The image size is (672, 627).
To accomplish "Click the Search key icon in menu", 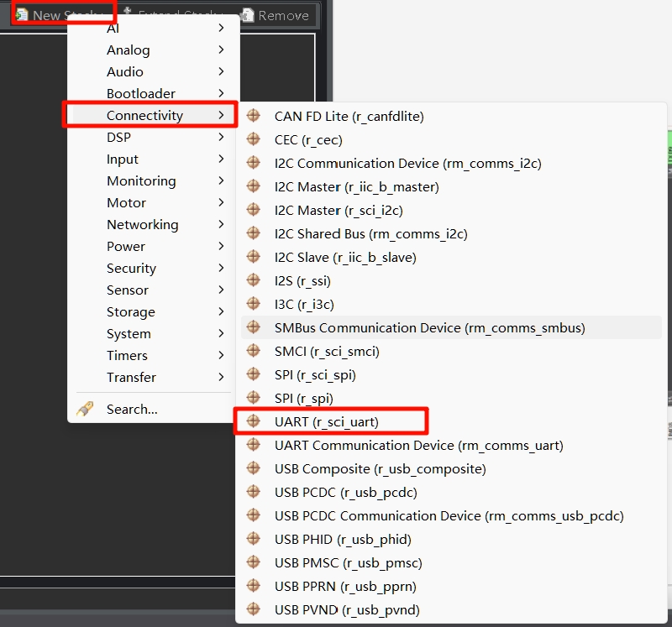I will 85,410.
